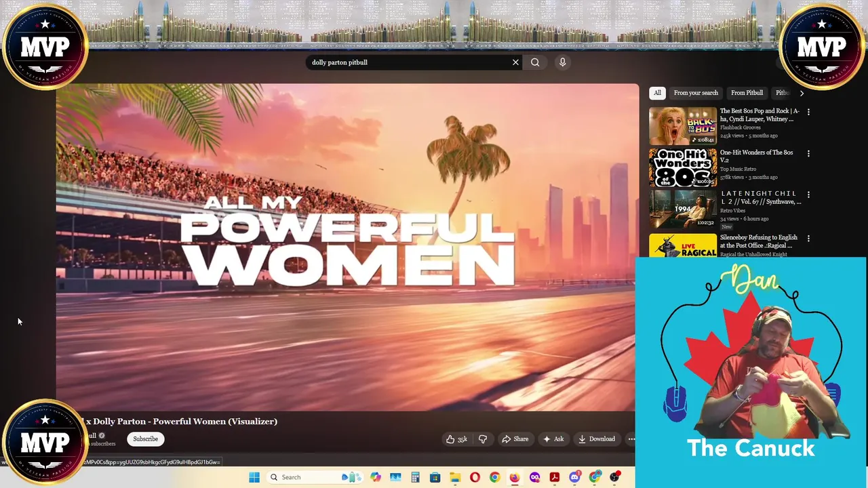Viewport: 868px width, 488px height.
Task: Select the 'All' filter chip
Action: click(657, 93)
